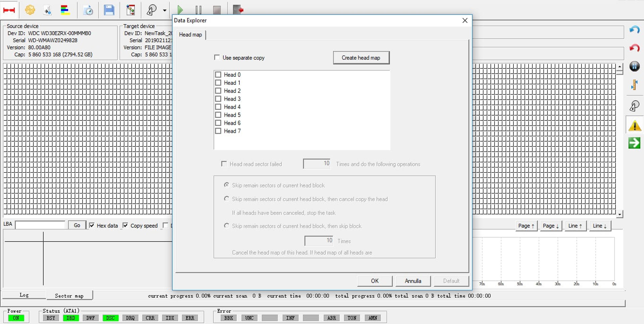This screenshot has height=324, width=644.
Task: Click the sector grid scrollbar down arrow
Action: pyautogui.click(x=620, y=214)
